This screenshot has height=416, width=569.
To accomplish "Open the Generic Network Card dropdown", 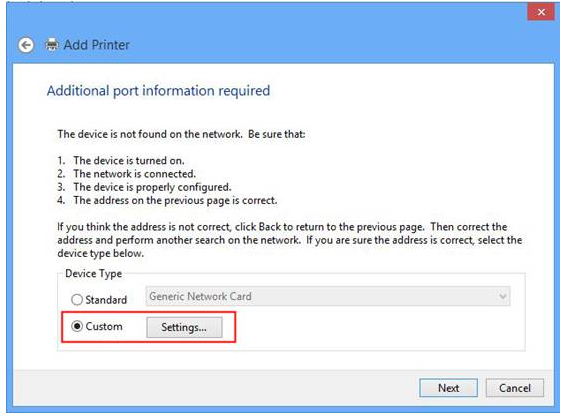I will coord(328,297).
